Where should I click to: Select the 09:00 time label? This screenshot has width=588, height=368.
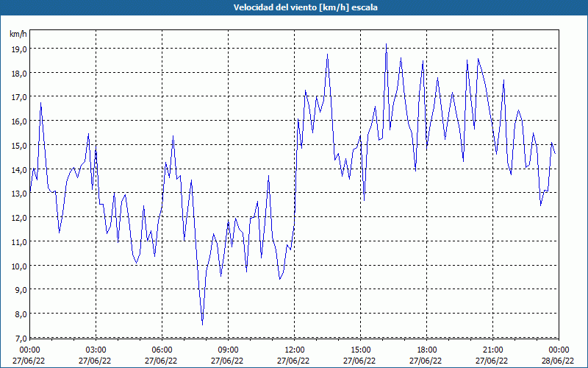tap(228, 350)
